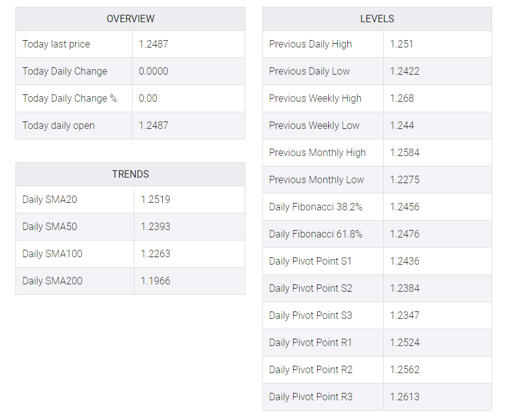Select the Daily SMA50 label
Screen dimensions: 507x420
click(x=49, y=226)
